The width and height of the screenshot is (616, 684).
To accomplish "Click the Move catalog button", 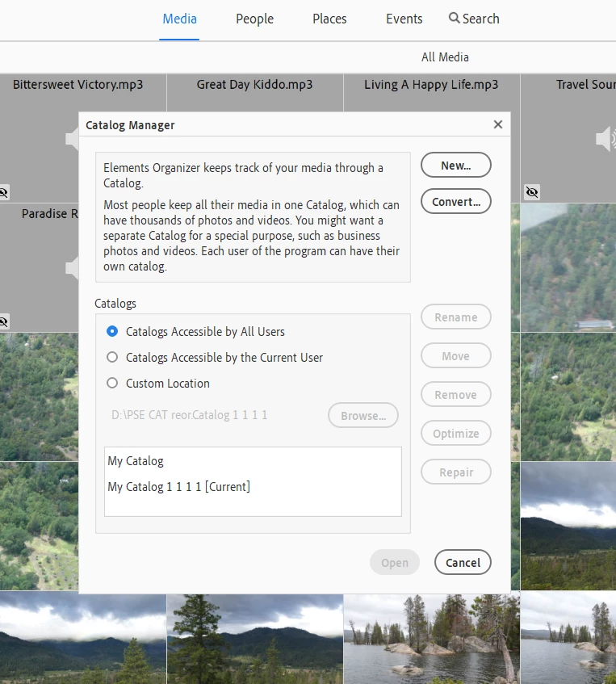I will [x=456, y=355].
